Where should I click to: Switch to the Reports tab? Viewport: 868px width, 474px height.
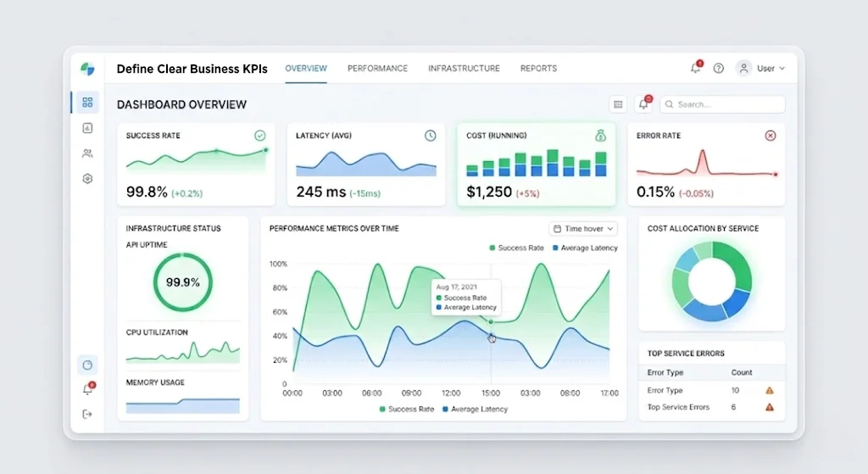pos(538,68)
